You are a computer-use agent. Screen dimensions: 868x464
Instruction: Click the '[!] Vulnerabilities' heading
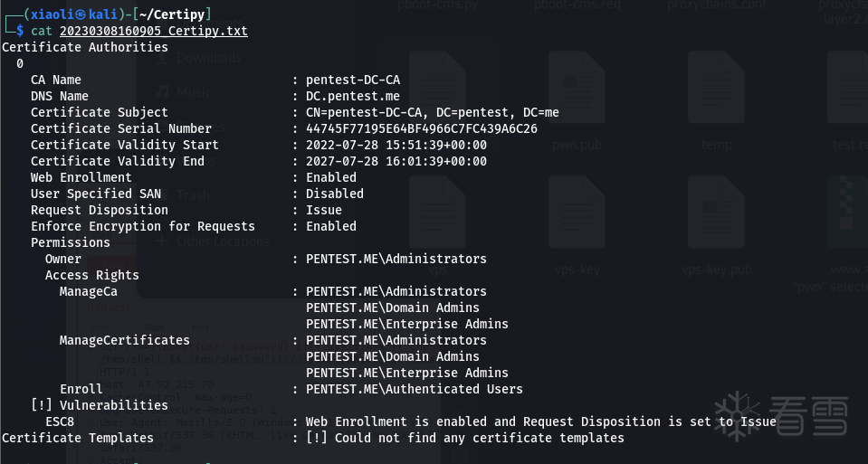(x=100, y=405)
